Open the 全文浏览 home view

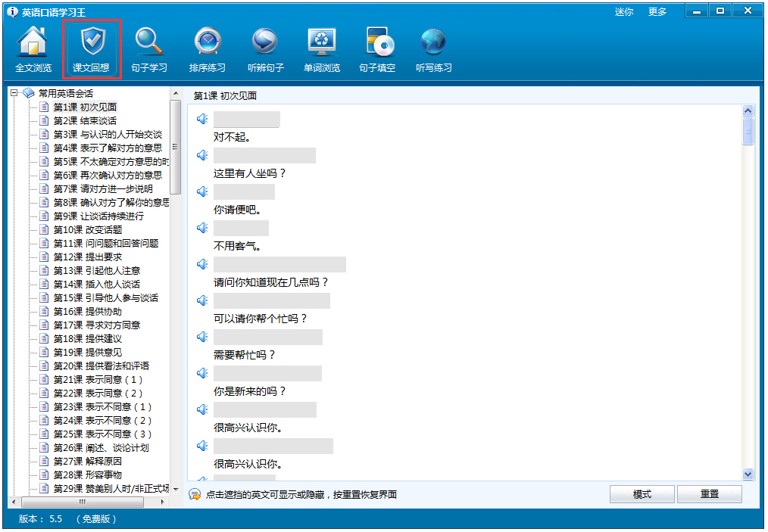point(33,50)
